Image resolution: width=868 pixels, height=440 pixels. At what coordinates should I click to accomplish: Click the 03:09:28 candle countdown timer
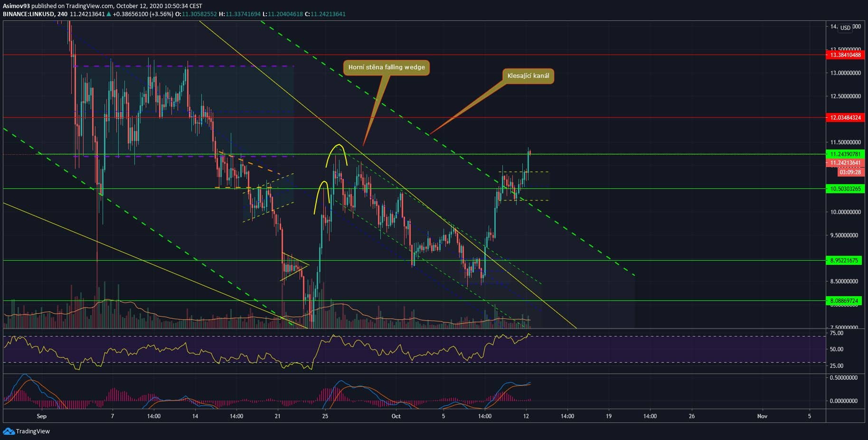[849, 172]
